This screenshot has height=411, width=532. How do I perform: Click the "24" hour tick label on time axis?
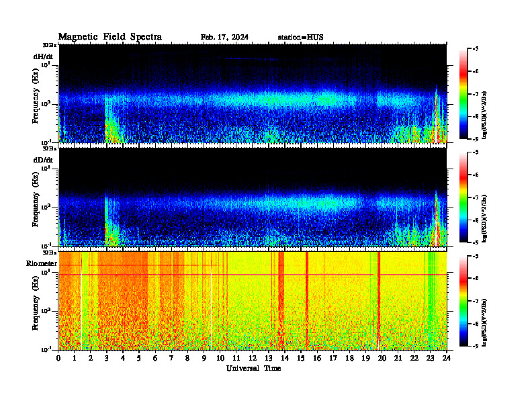pyautogui.click(x=447, y=358)
